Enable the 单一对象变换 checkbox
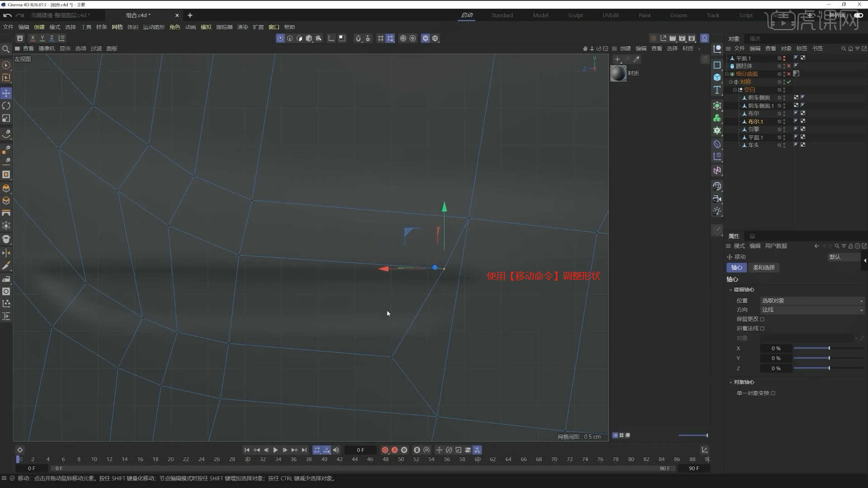The width and height of the screenshot is (868, 488). [x=773, y=393]
